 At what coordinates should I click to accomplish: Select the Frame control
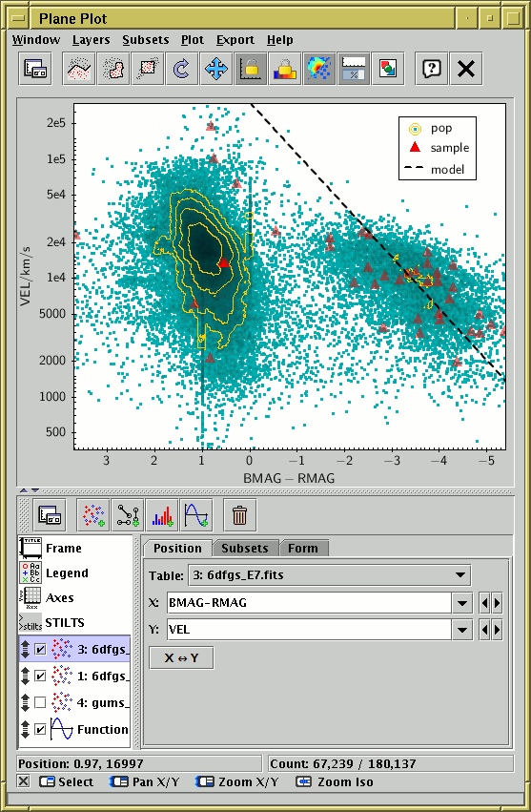(74, 548)
